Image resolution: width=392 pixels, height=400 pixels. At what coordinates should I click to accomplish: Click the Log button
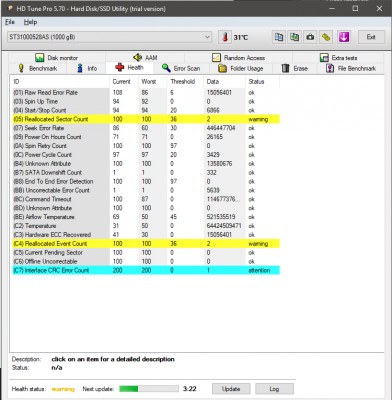pos(274,389)
